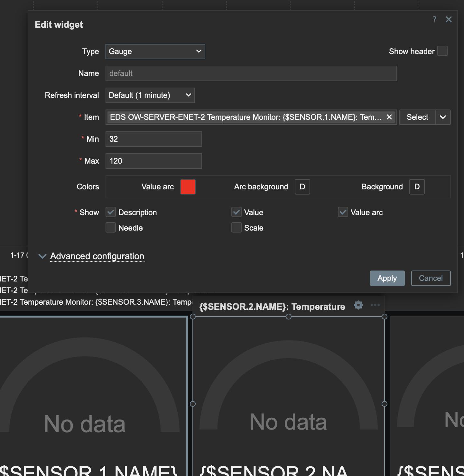Uncheck the Description checkbox

tap(111, 212)
